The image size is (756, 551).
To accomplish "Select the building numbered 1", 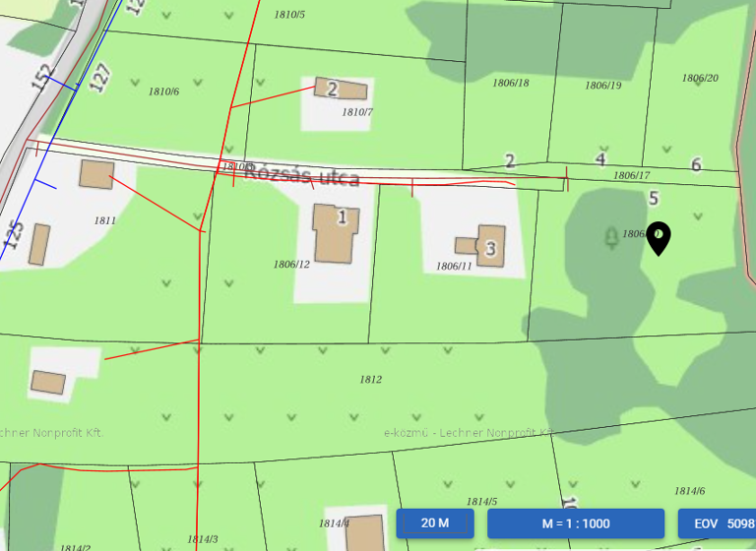I will pyautogui.click(x=336, y=232).
